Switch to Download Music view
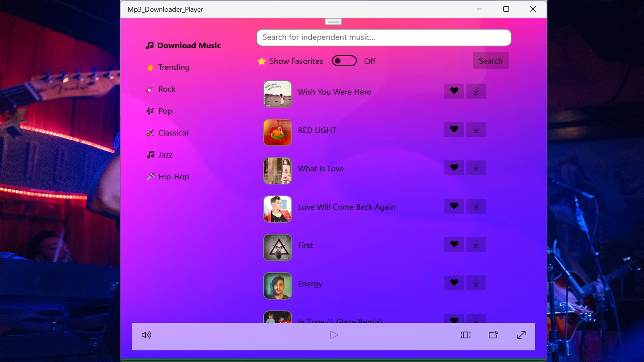This screenshot has width=644, height=362. [x=189, y=45]
